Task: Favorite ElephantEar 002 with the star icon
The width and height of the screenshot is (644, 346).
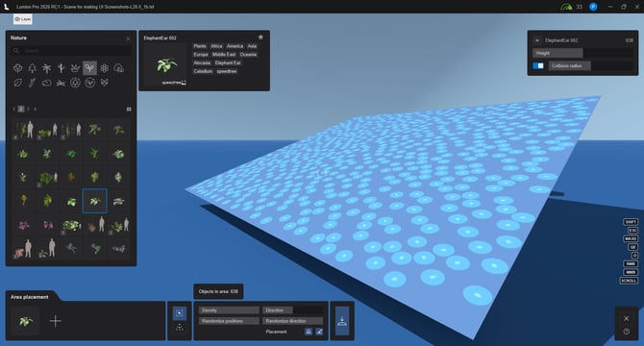Action: (260, 37)
